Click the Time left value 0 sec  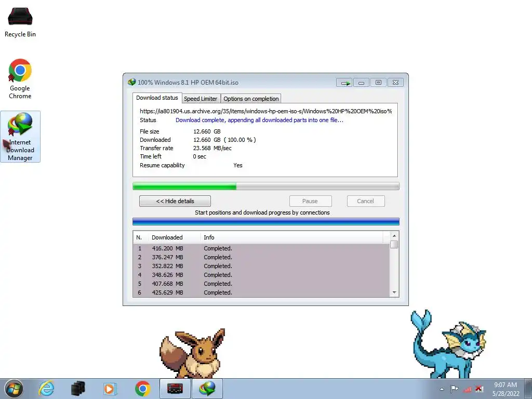(199, 156)
